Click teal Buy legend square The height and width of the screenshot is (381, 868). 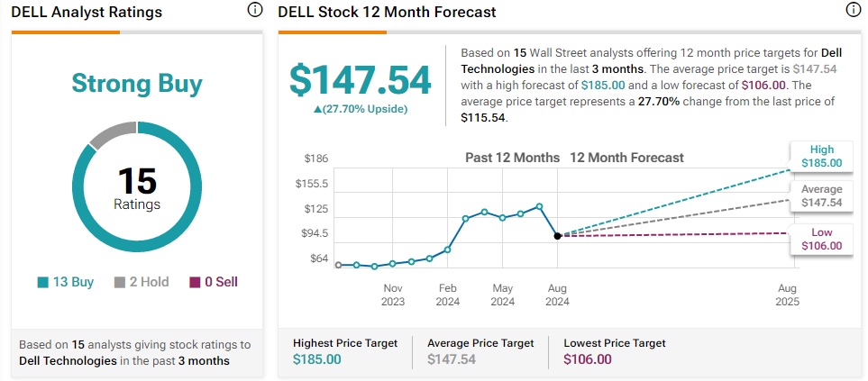click(x=42, y=282)
